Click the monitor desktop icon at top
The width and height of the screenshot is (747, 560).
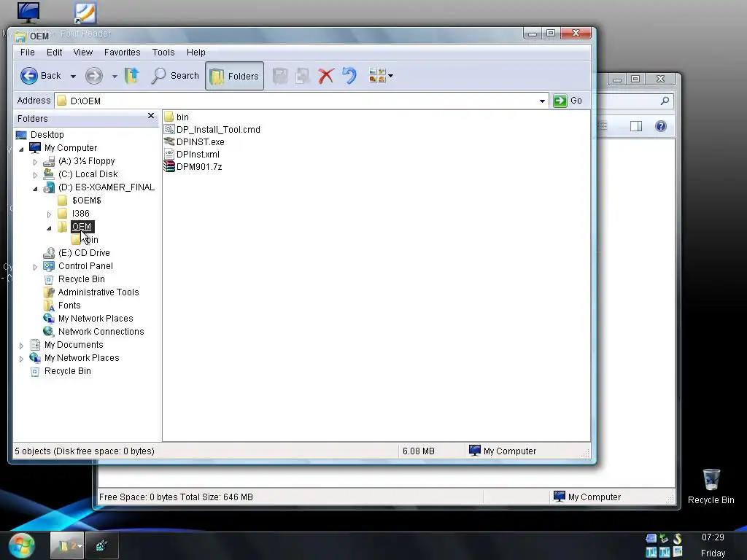coord(28,13)
